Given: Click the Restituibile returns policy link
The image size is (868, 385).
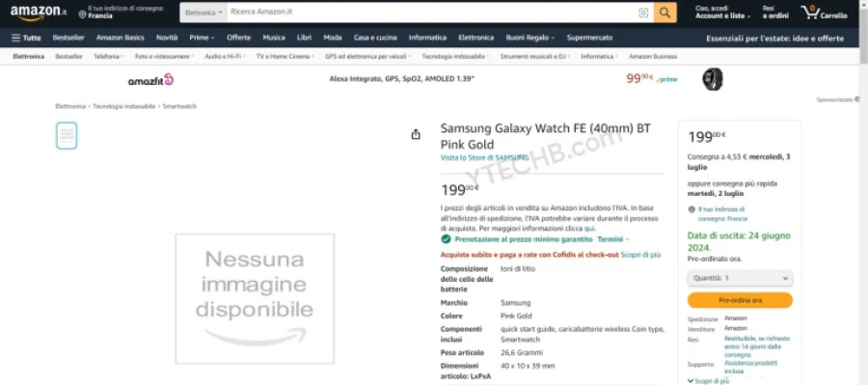Looking at the screenshot, I should coord(757,346).
